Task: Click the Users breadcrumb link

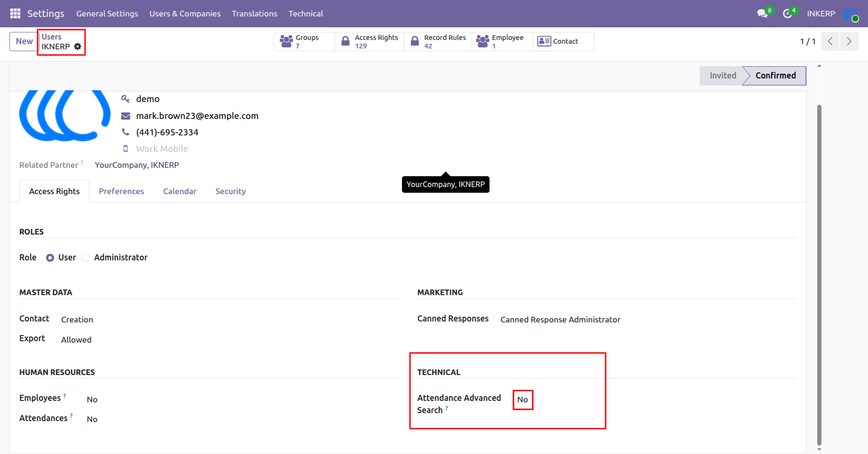Action: (52, 37)
